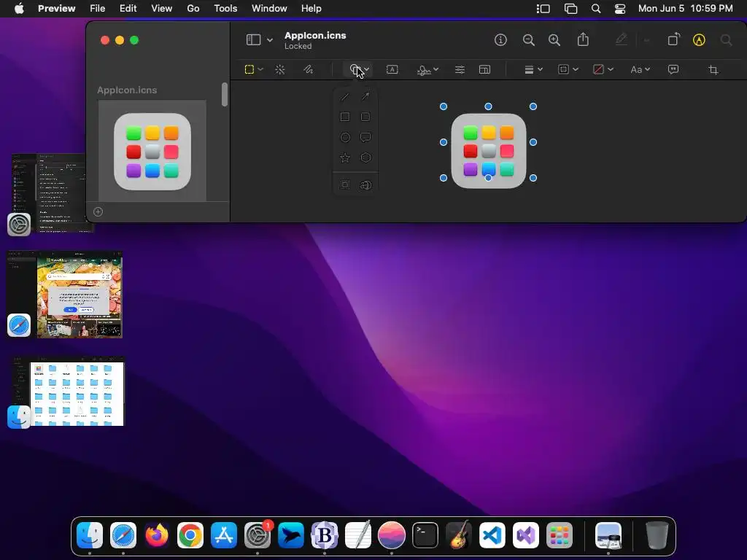This screenshot has width=747, height=560.
Task: Choose the Arrow shape in shapes popup
Action: point(365,97)
